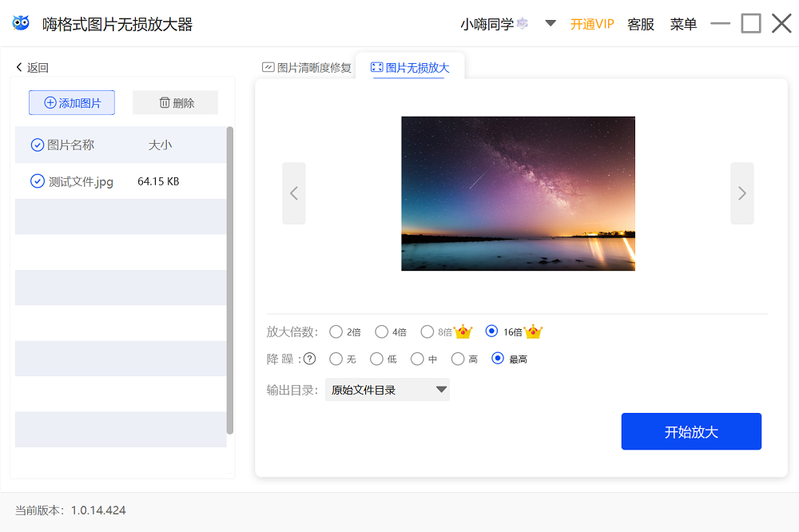Open the 开通VIP link
The height and width of the screenshot is (532, 799).
[592, 24]
